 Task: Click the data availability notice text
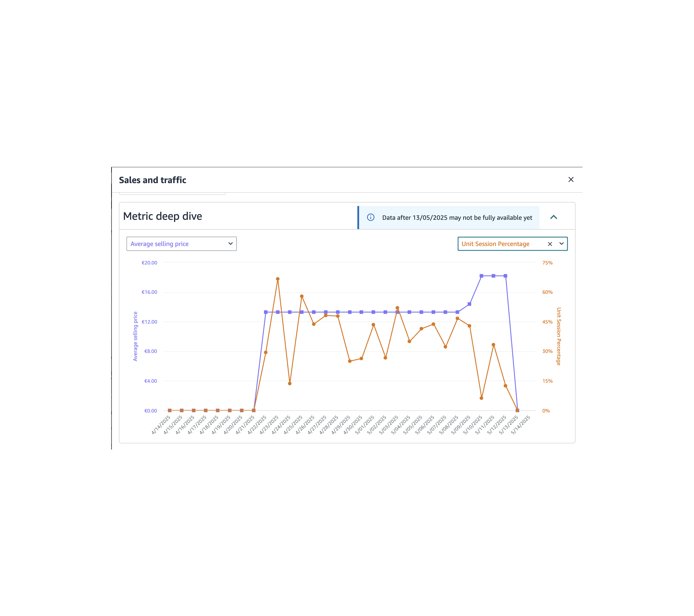coord(457,218)
